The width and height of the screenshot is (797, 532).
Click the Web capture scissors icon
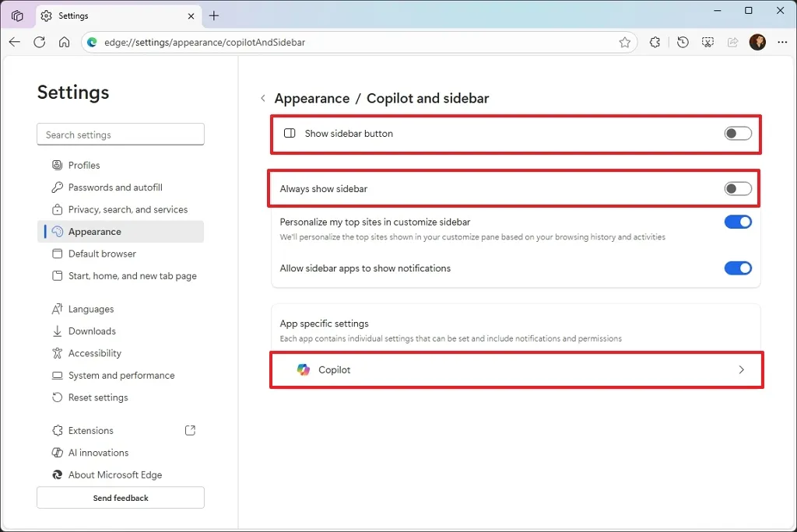click(707, 42)
